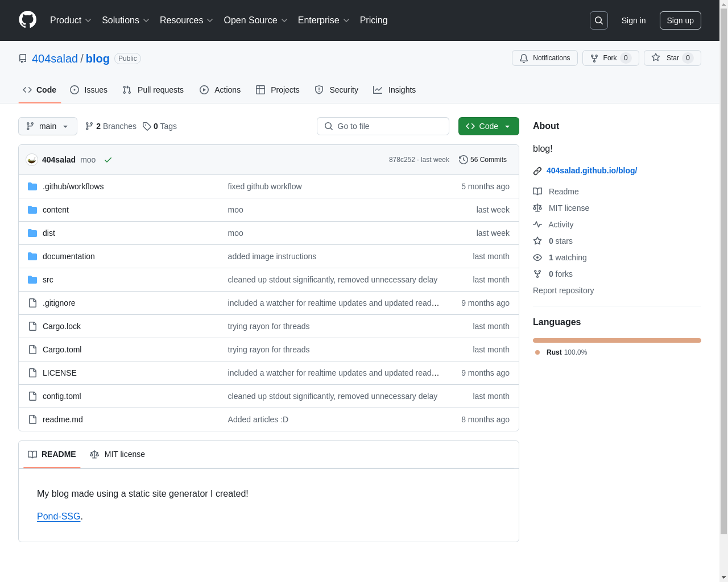Switch to the Actions tab
Screen dimensions: 728x582
point(220,90)
